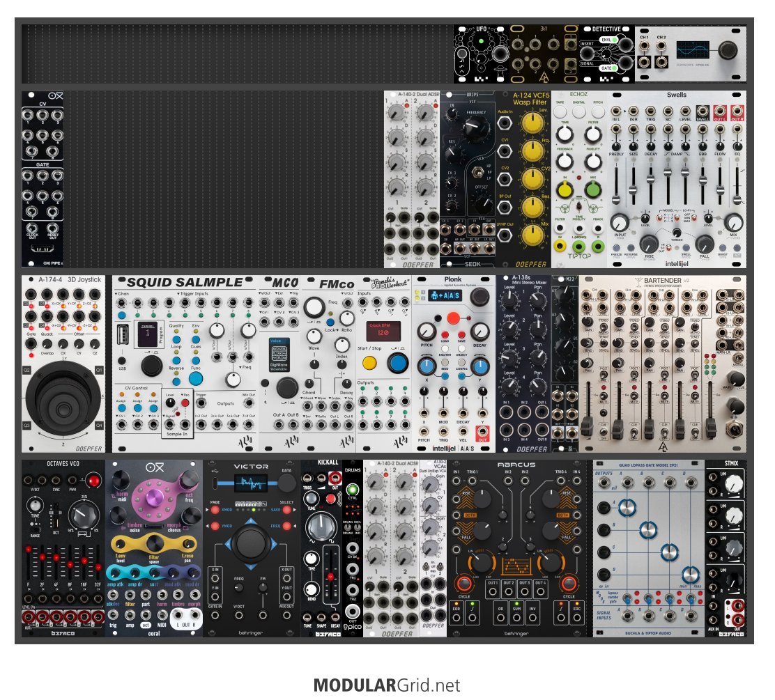The width and height of the screenshot is (775, 700).
Task: Flip the Echoz center Time/Fidelity switch
Action: (x=578, y=205)
